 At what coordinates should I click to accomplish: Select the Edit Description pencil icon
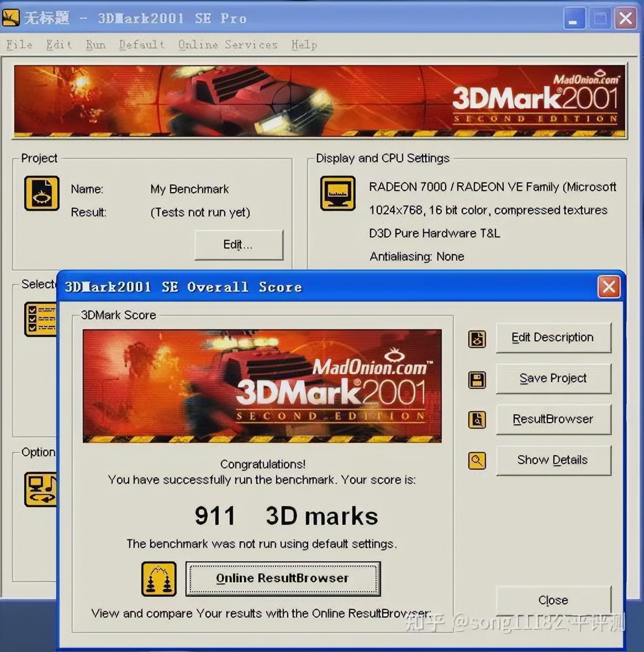pyautogui.click(x=476, y=339)
